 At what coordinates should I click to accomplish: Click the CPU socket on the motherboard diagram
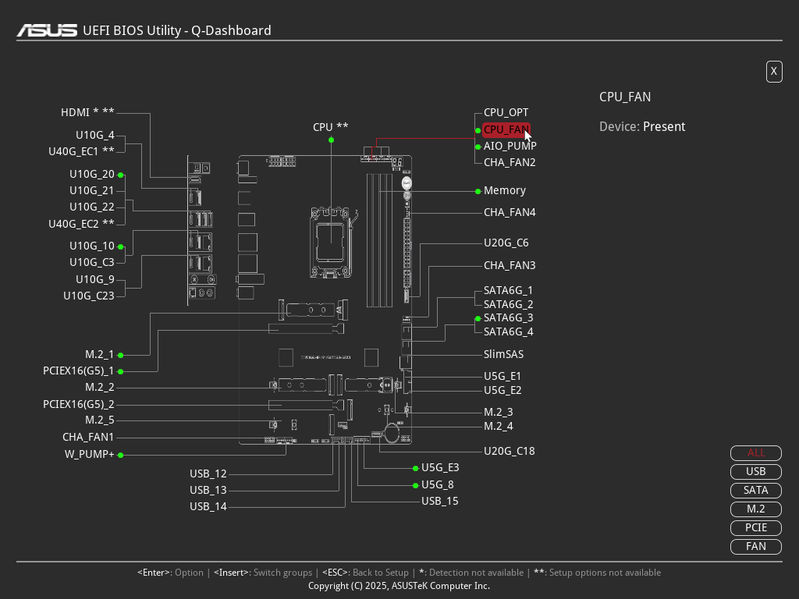(x=330, y=242)
